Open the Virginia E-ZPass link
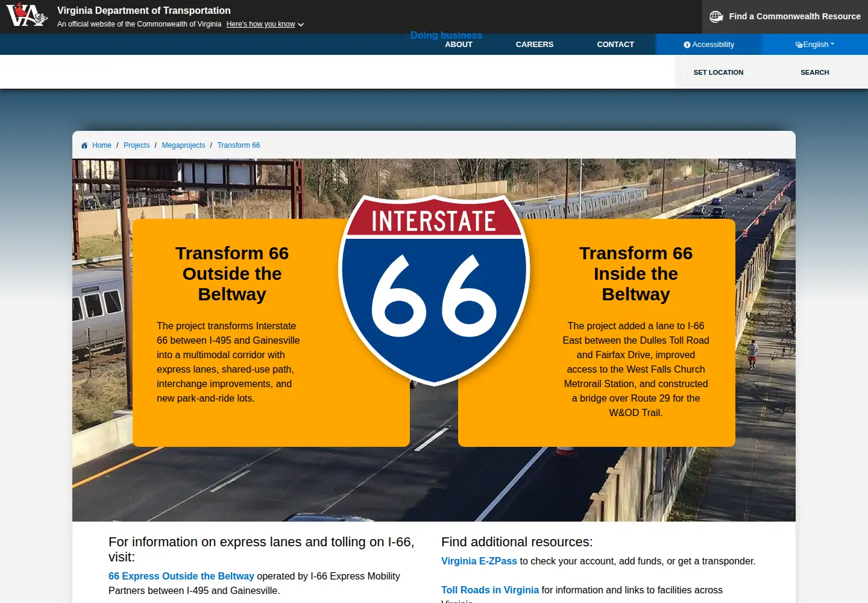Viewport: 868px width, 603px height. tap(479, 561)
